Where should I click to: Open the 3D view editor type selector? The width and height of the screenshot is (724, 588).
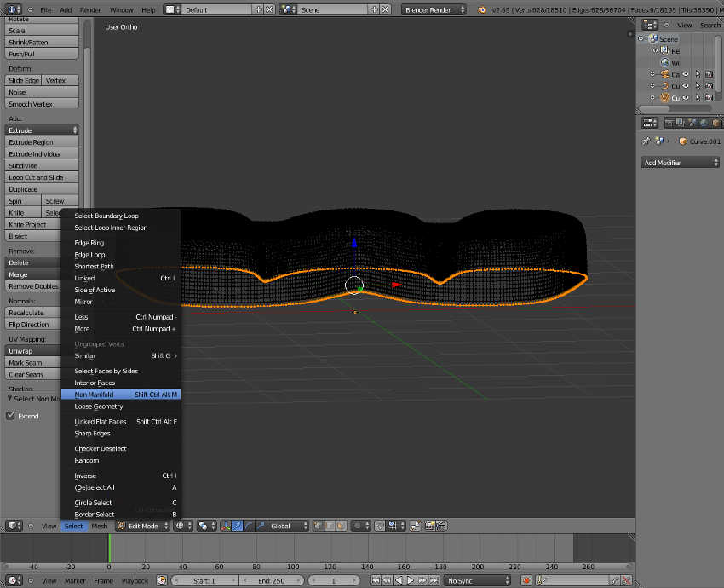click(x=14, y=526)
